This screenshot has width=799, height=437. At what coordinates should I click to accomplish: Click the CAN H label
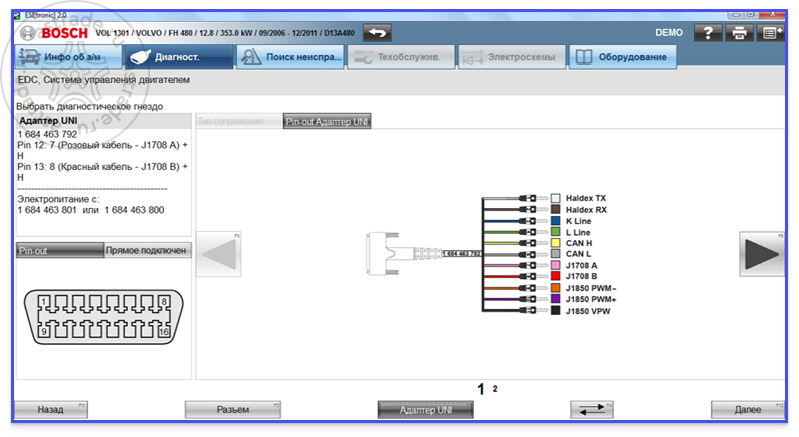coord(579,243)
